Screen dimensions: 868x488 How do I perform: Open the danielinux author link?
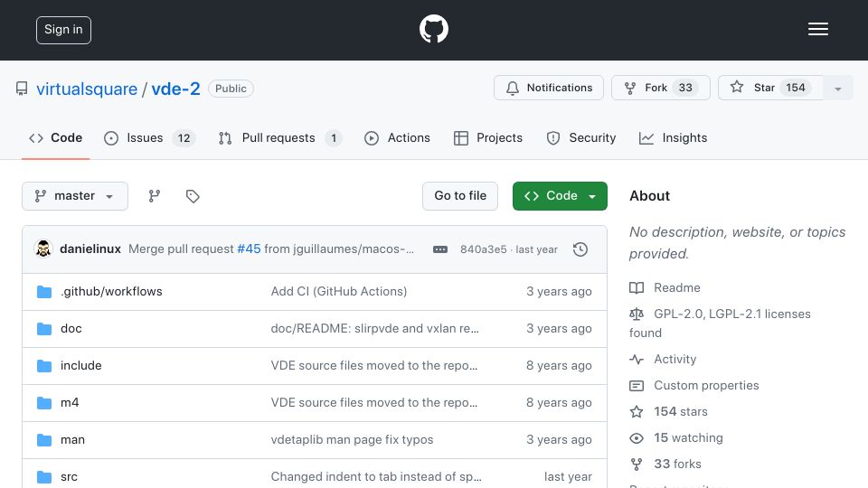pos(90,249)
